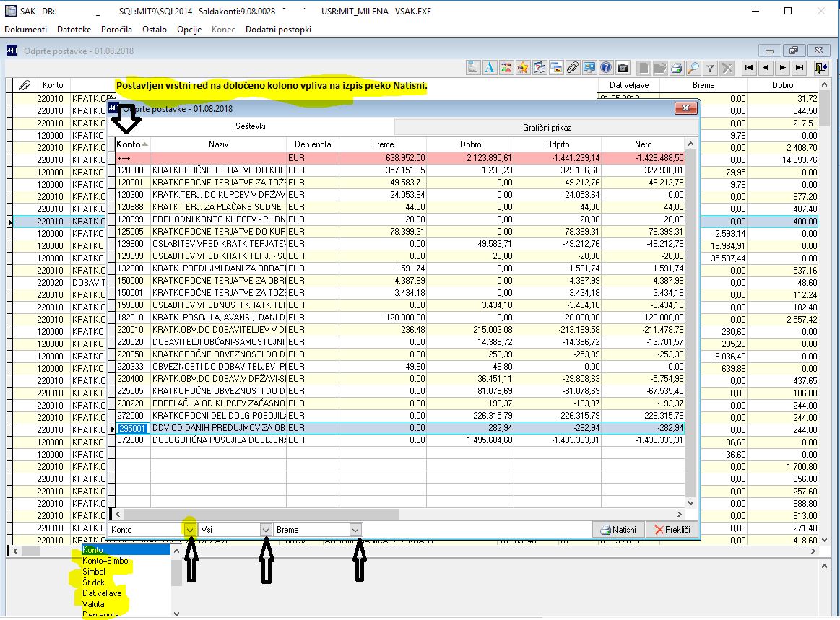Screen dimensions: 840x620
Task: Choose Simbol option in the dropdown list
Action: (94, 571)
